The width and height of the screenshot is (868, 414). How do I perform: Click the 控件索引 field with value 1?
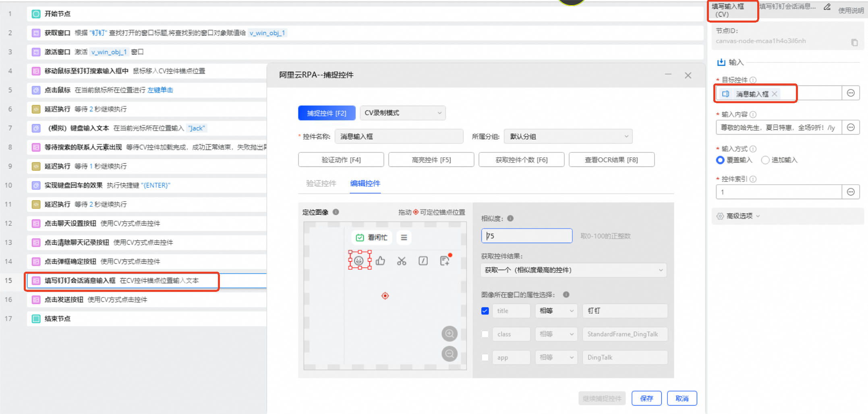pyautogui.click(x=779, y=192)
